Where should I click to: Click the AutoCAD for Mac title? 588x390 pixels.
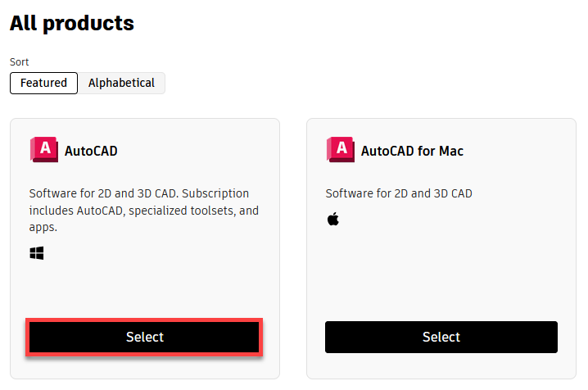click(412, 151)
